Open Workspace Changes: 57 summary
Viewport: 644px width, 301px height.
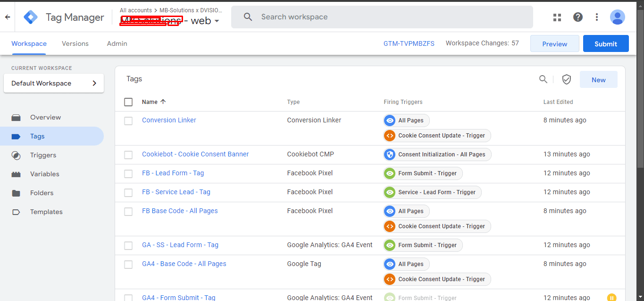pyautogui.click(x=482, y=43)
